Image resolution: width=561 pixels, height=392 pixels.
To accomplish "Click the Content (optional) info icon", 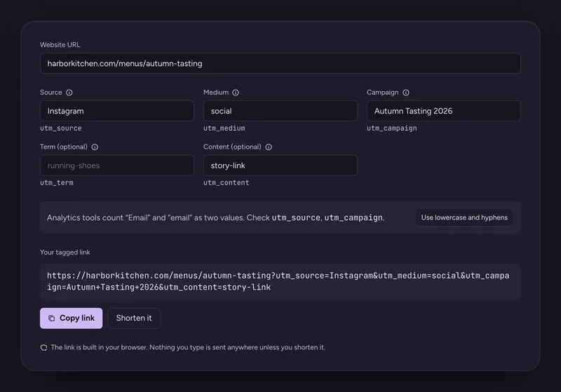I will click(x=269, y=147).
